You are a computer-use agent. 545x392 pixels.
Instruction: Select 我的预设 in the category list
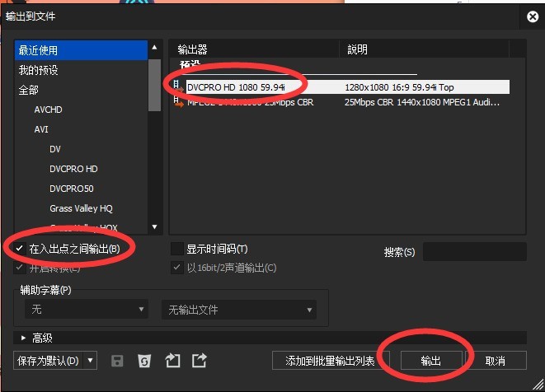click(39, 70)
